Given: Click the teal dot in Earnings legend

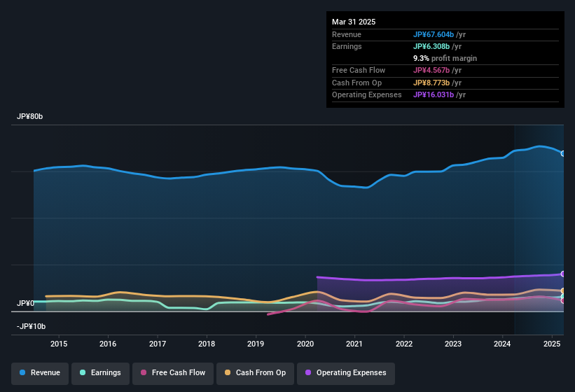Looking at the screenshot, I should [x=83, y=372].
